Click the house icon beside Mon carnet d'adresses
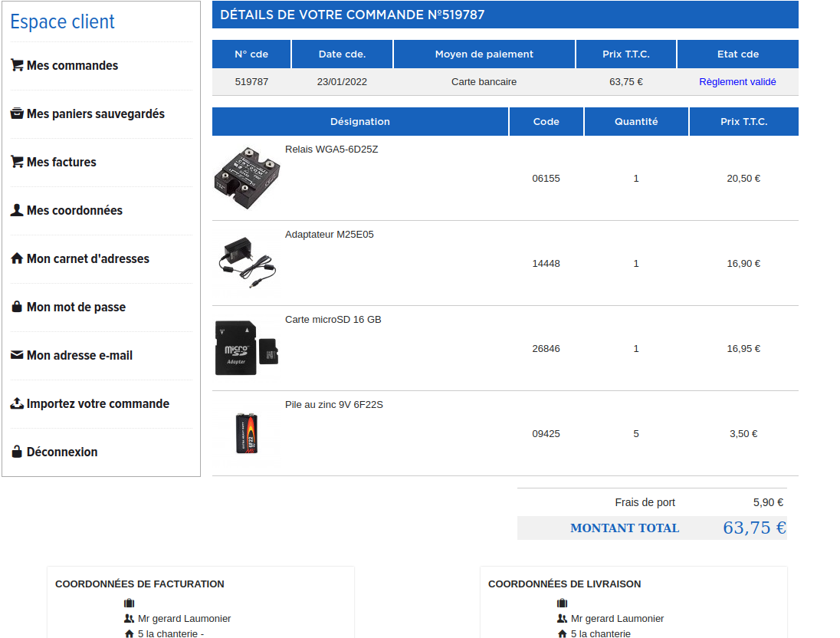The image size is (840, 638). [x=17, y=258]
